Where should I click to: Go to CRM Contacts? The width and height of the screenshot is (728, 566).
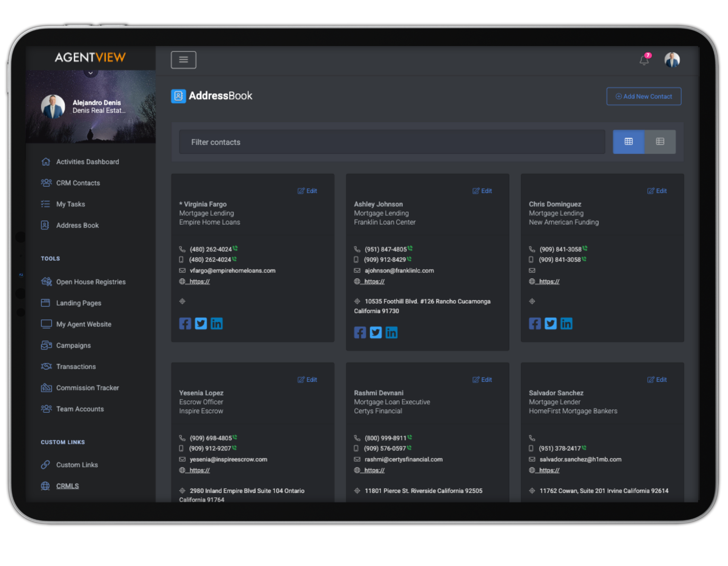pos(78,183)
